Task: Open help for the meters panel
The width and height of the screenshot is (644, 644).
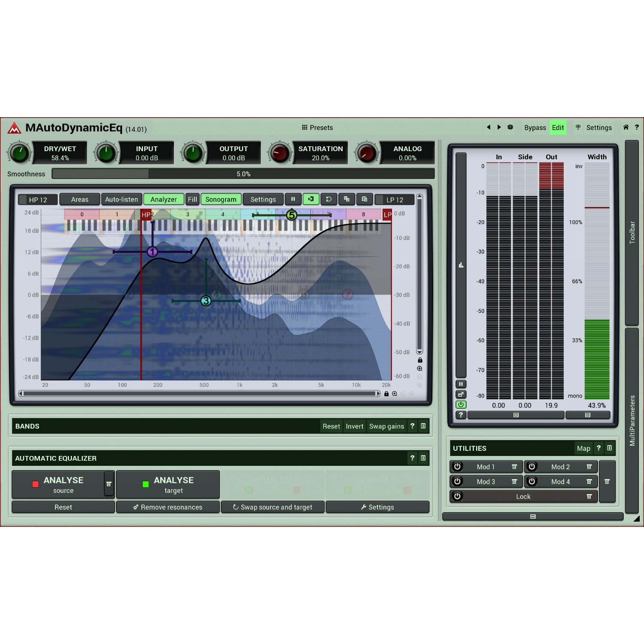Action: [461, 415]
